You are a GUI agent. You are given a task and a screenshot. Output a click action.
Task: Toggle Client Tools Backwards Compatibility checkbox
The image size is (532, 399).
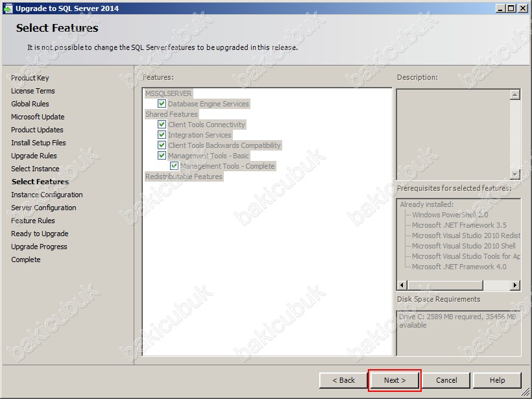point(162,145)
